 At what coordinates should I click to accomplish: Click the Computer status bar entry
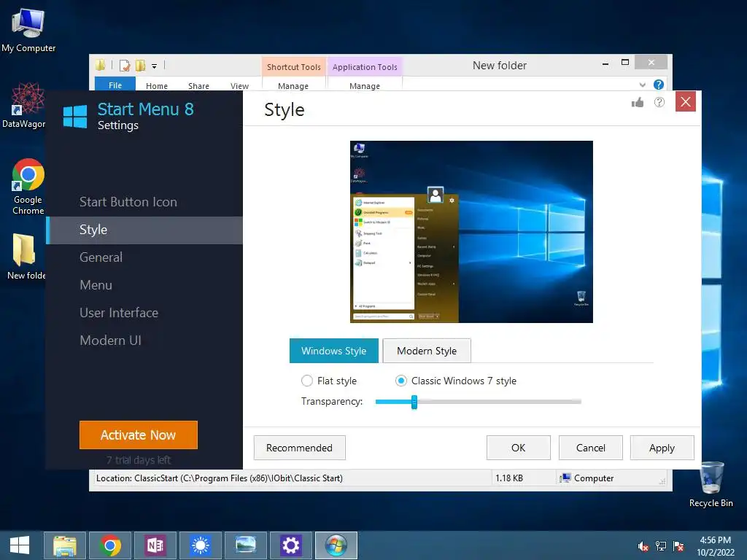(x=587, y=478)
